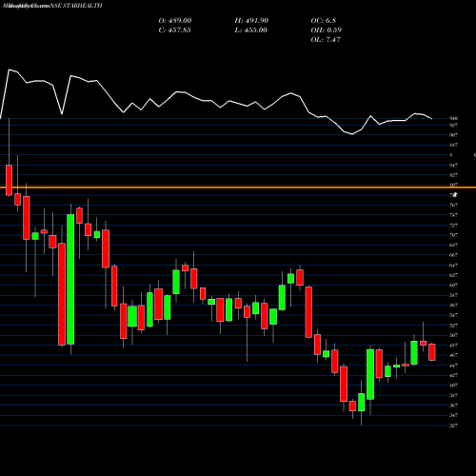
Task: Click the 487 price axis label
Action: pyautogui.click(x=453, y=346)
